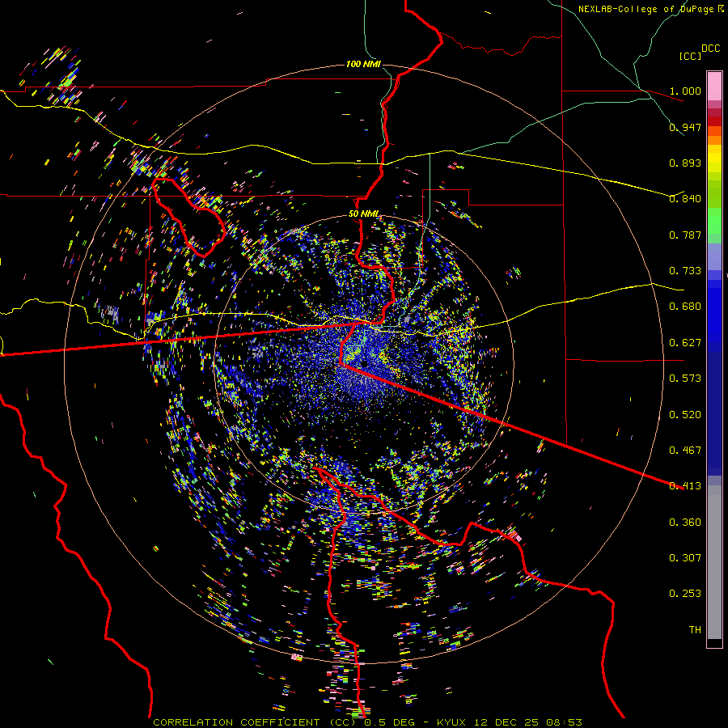Click the 0.627 scale value
The height and width of the screenshot is (728, 728).
(x=685, y=343)
